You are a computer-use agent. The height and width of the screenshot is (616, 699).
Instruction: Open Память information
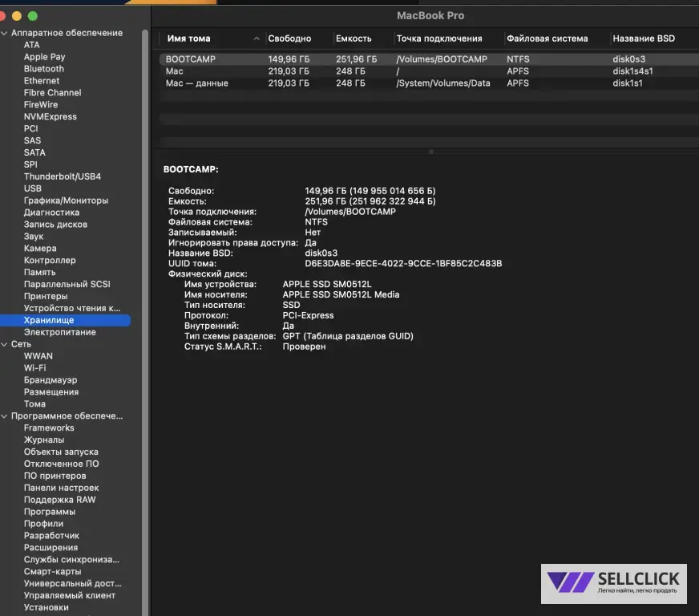[x=39, y=273]
